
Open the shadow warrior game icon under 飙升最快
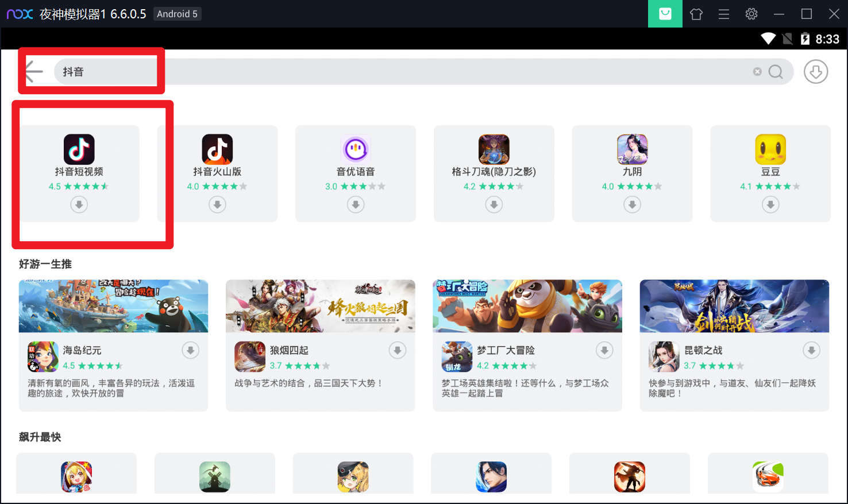(x=630, y=477)
